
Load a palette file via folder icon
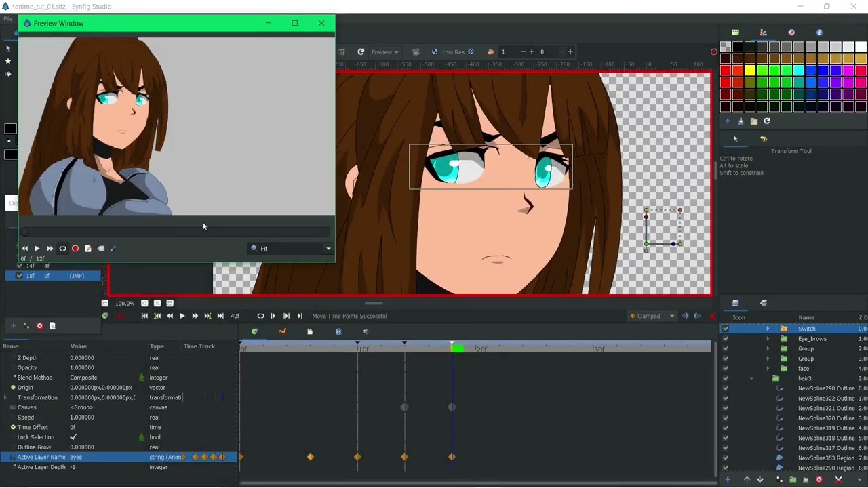click(753, 121)
